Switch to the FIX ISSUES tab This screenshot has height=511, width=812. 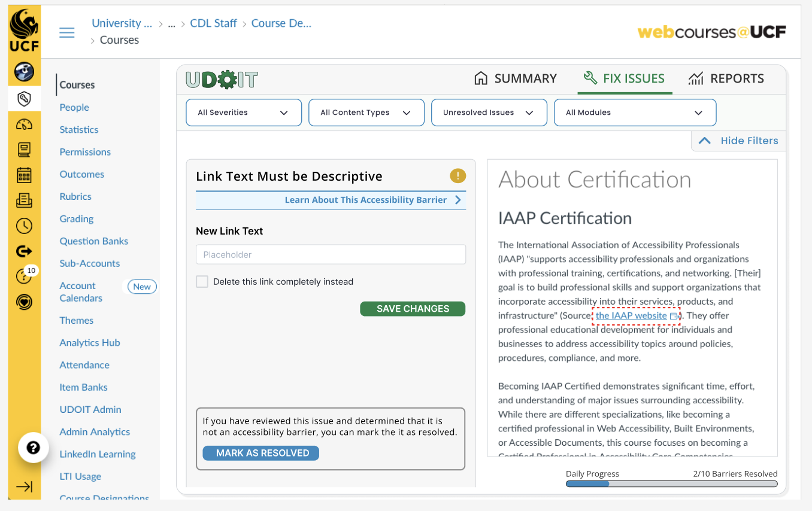coord(624,78)
